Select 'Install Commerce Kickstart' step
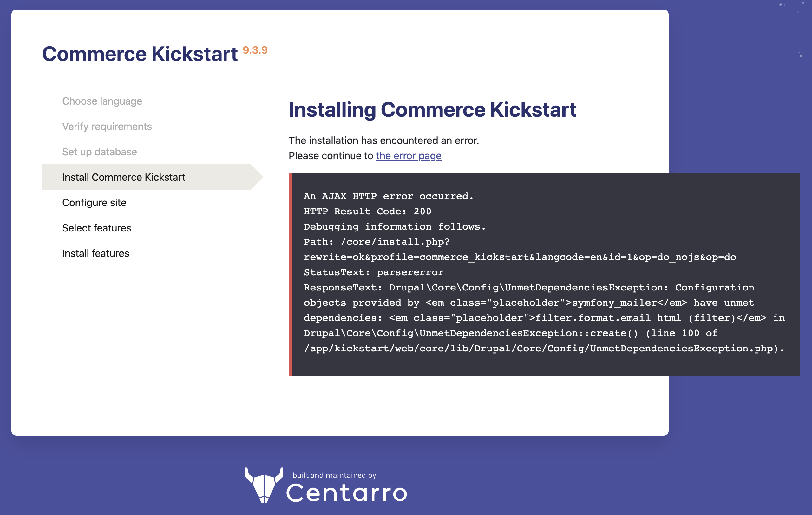The width and height of the screenshot is (812, 515). coord(124,177)
